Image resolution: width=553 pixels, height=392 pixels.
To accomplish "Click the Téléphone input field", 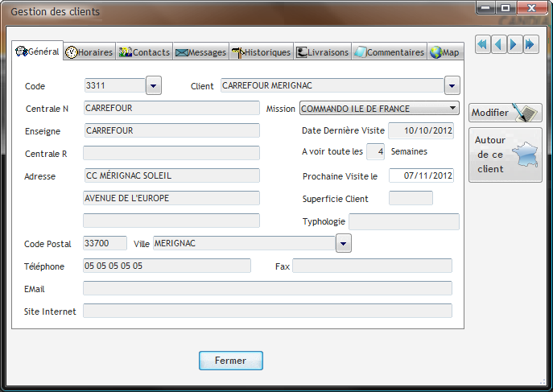I will coord(167,266).
